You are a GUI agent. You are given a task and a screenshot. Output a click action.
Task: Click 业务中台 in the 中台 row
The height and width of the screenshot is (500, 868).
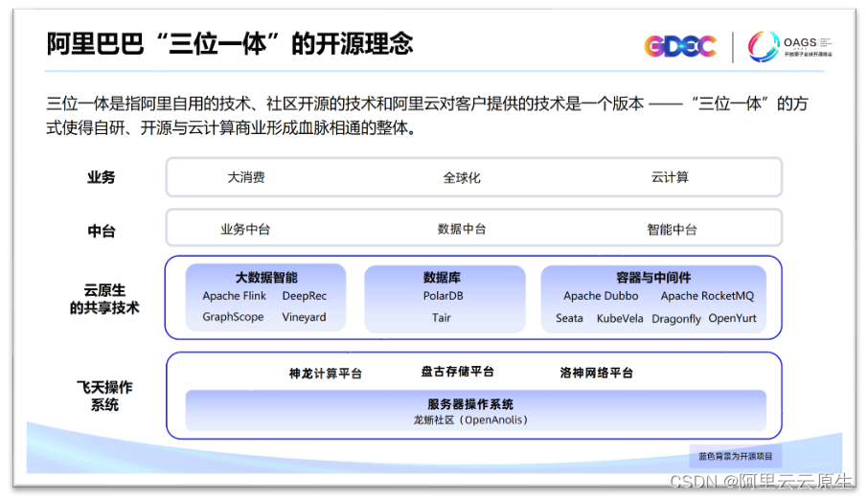[245, 229]
